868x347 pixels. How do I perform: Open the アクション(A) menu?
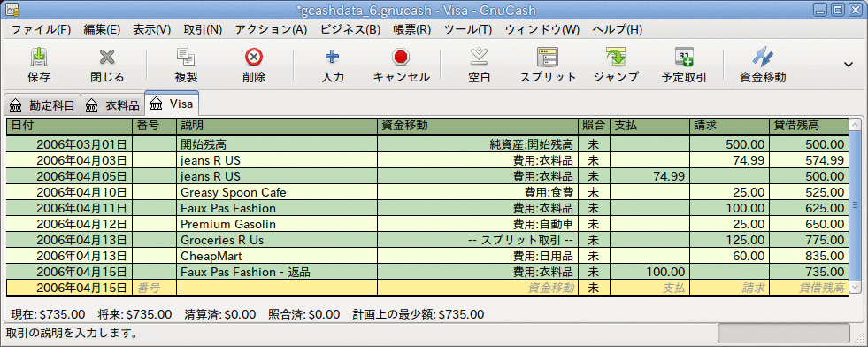[271, 29]
